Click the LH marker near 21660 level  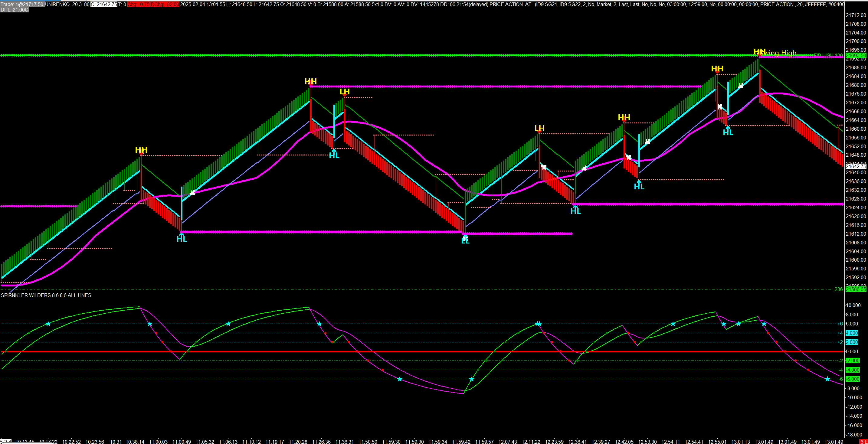point(539,128)
